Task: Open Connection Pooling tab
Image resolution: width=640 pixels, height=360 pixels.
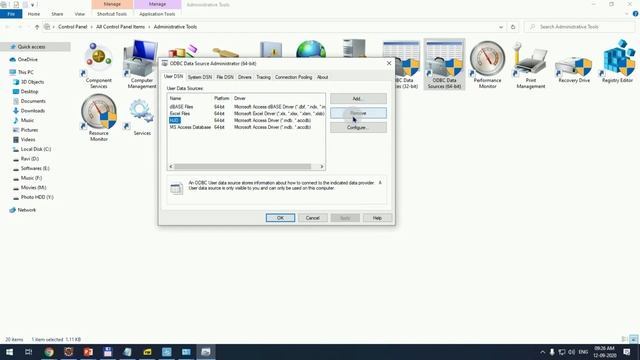Action: pos(293,77)
